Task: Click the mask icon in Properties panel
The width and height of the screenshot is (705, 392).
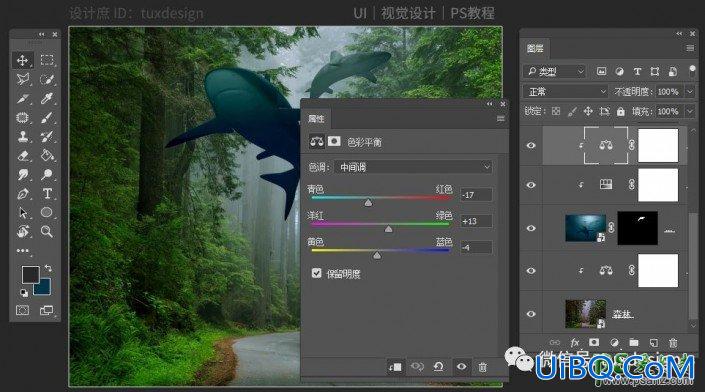Action: click(334, 142)
